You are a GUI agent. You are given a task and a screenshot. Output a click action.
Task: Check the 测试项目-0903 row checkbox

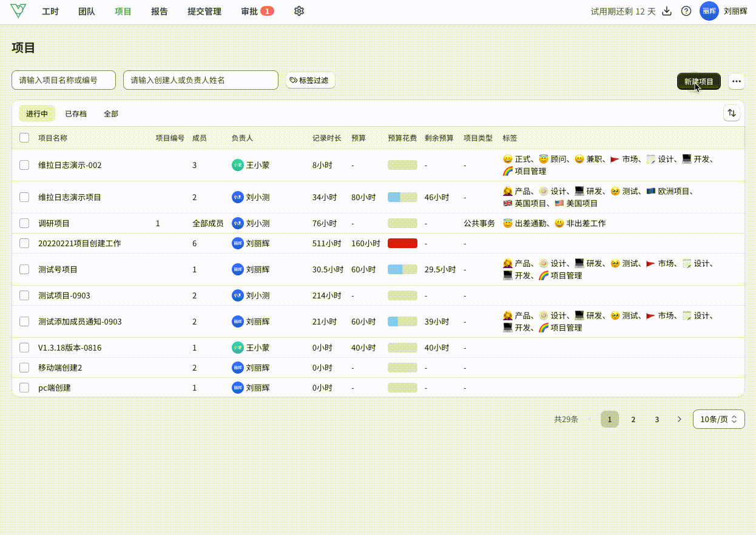point(24,295)
